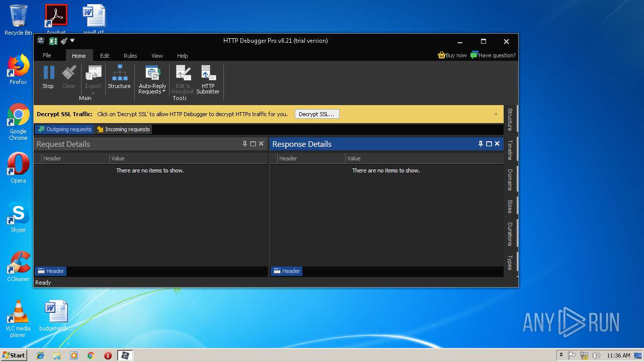
Task: Select the Header tab under Request Details
Action: click(x=50, y=271)
